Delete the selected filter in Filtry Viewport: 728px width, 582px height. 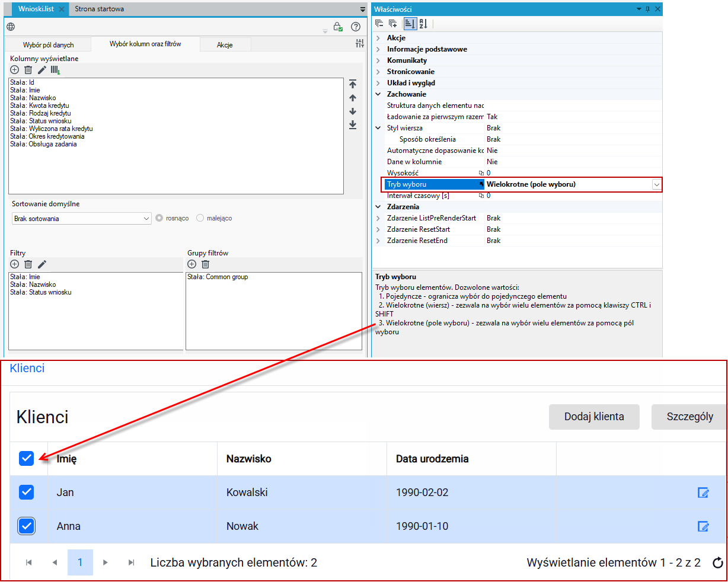[x=28, y=264]
